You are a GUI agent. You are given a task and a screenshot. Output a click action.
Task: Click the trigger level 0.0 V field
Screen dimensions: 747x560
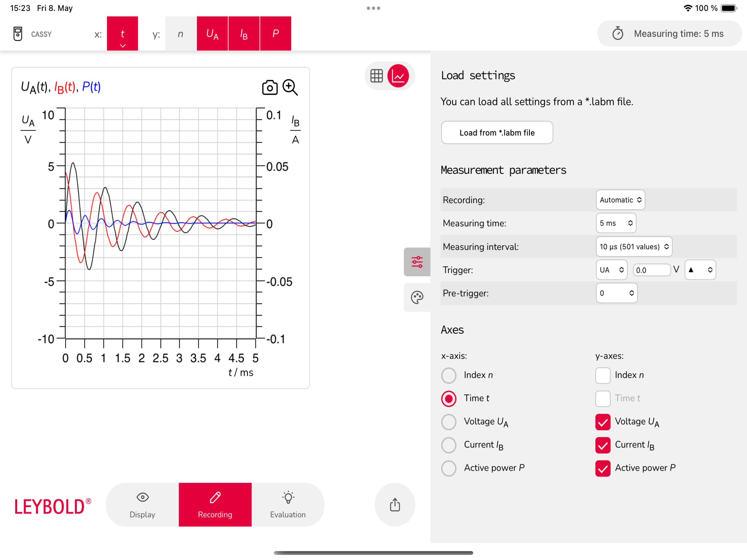[651, 270]
